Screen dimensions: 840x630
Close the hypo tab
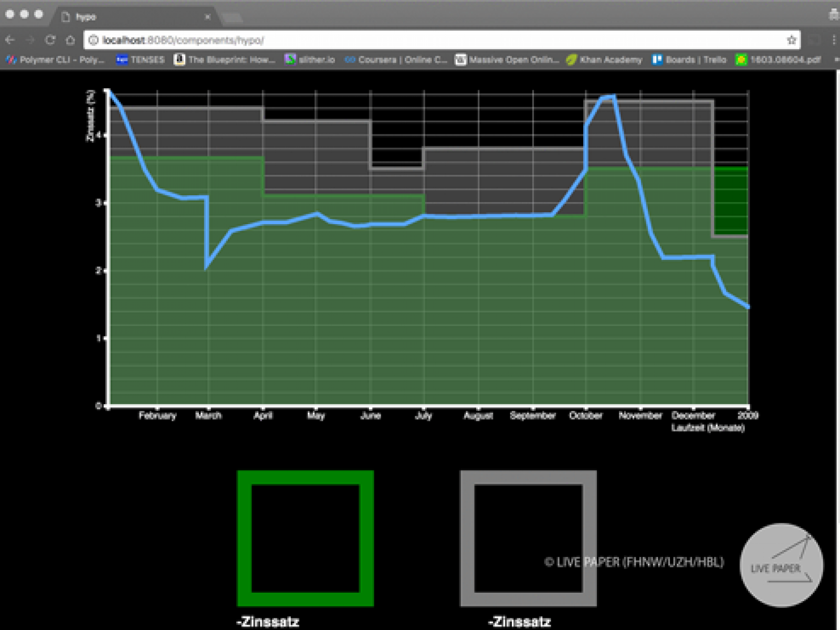[x=207, y=17]
